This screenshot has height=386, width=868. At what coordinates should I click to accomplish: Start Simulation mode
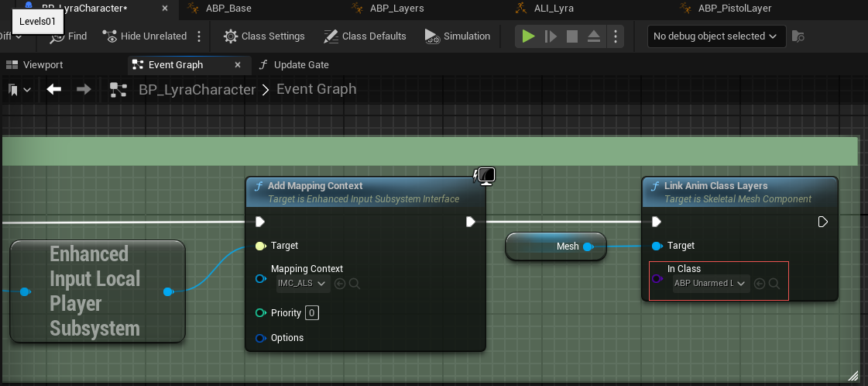click(x=458, y=36)
